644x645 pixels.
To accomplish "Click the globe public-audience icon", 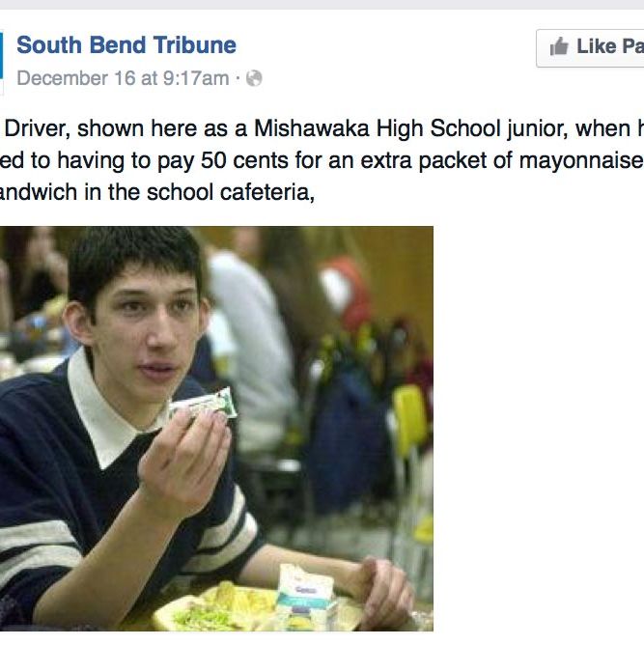I will click(254, 78).
